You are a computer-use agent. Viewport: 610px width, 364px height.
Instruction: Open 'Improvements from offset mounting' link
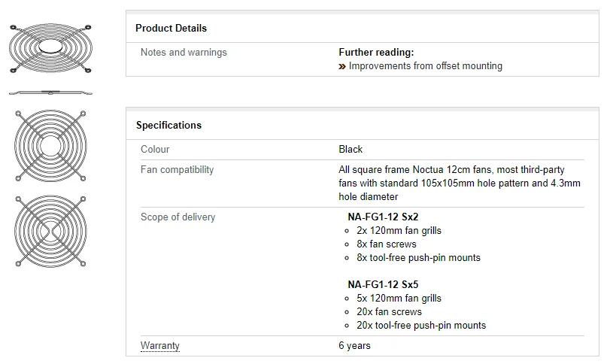[425, 66]
